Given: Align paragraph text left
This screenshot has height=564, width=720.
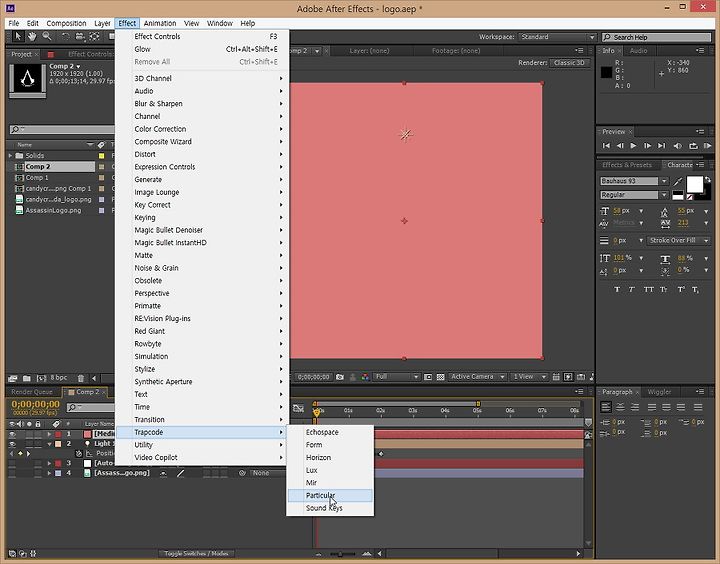Looking at the screenshot, I should (x=606, y=407).
